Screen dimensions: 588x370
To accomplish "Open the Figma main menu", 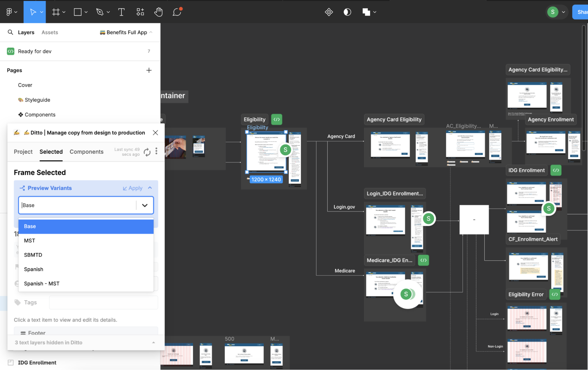I will click(10, 12).
